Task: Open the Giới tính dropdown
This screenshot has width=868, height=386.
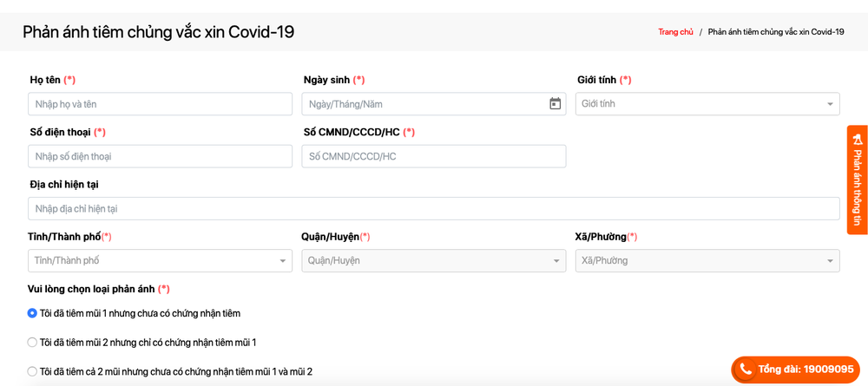Action: click(707, 104)
